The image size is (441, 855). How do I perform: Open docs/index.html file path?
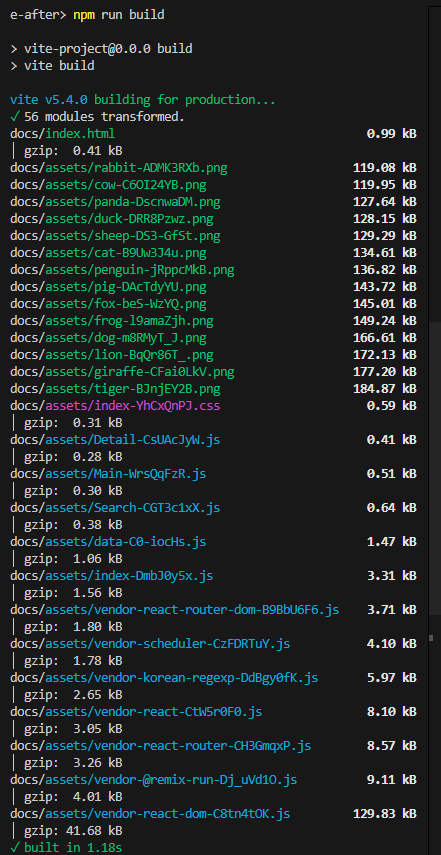pyautogui.click(x=62, y=134)
